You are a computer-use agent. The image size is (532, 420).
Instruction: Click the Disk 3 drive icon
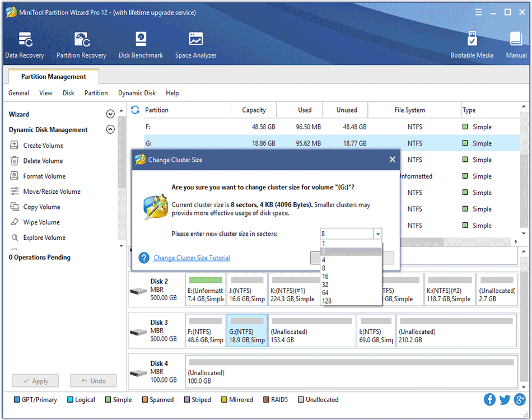point(138,332)
